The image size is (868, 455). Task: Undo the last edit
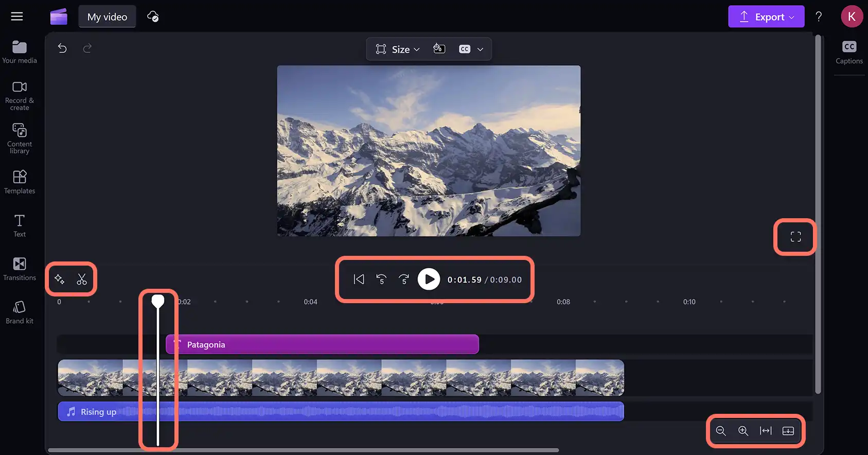coord(62,48)
